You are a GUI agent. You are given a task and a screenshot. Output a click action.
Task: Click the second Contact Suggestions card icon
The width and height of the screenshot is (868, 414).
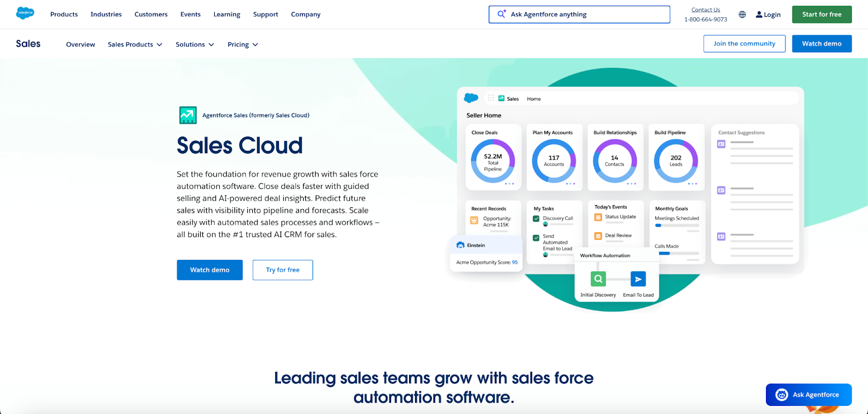point(721,190)
